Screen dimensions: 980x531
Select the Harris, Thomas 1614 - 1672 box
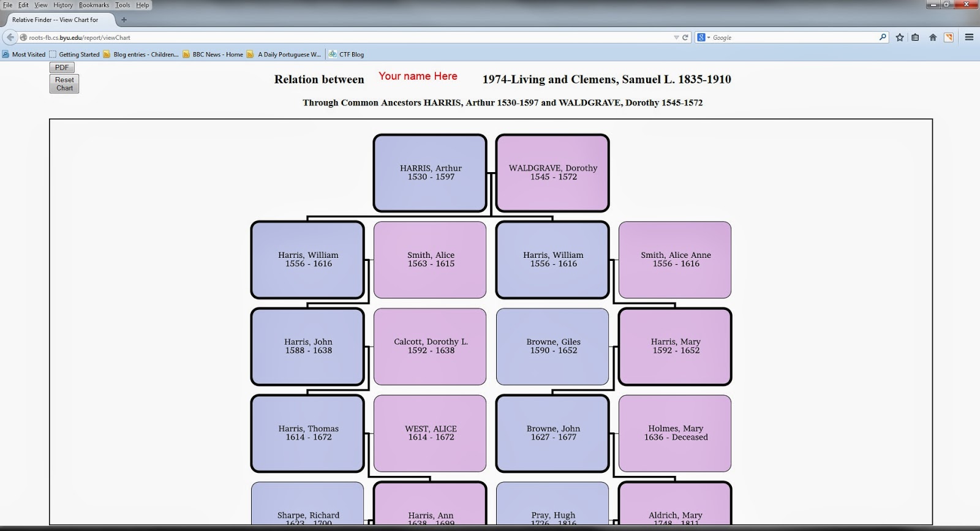pyautogui.click(x=307, y=434)
